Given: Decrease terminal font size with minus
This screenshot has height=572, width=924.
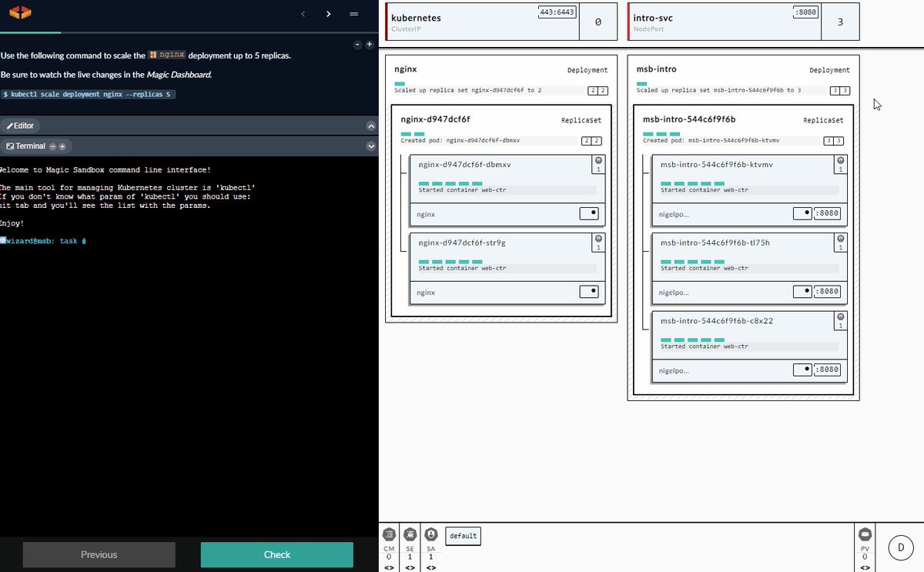Looking at the screenshot, I should [53, 146].
